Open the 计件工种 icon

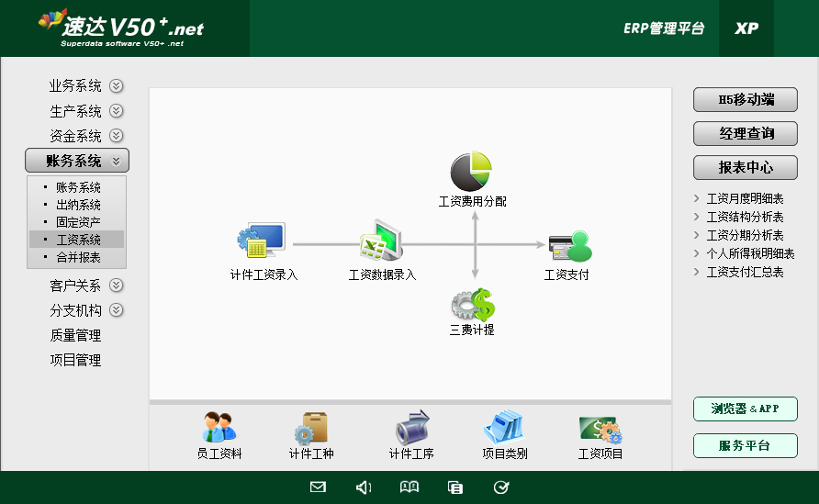click(x=310, y=428)
